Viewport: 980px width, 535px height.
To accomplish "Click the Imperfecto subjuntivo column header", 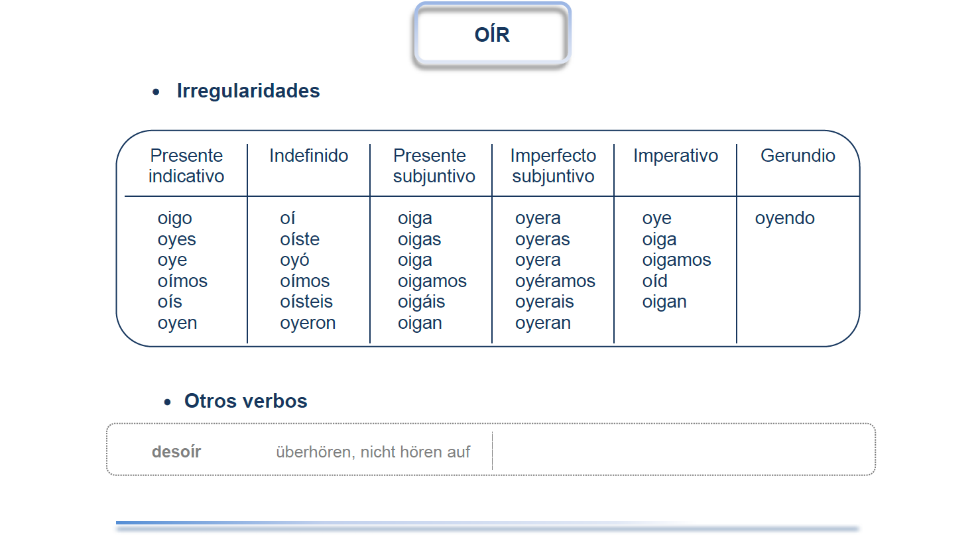I will [553, 166].
